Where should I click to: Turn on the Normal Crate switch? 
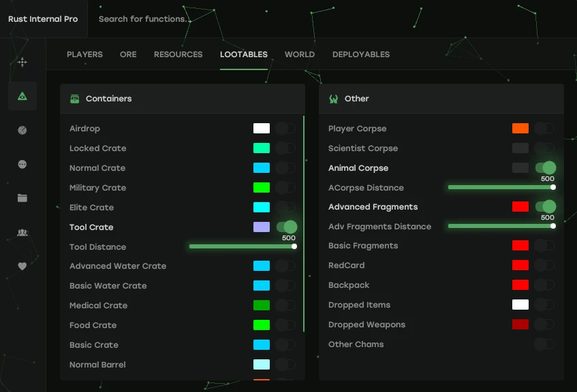point(286,167)
